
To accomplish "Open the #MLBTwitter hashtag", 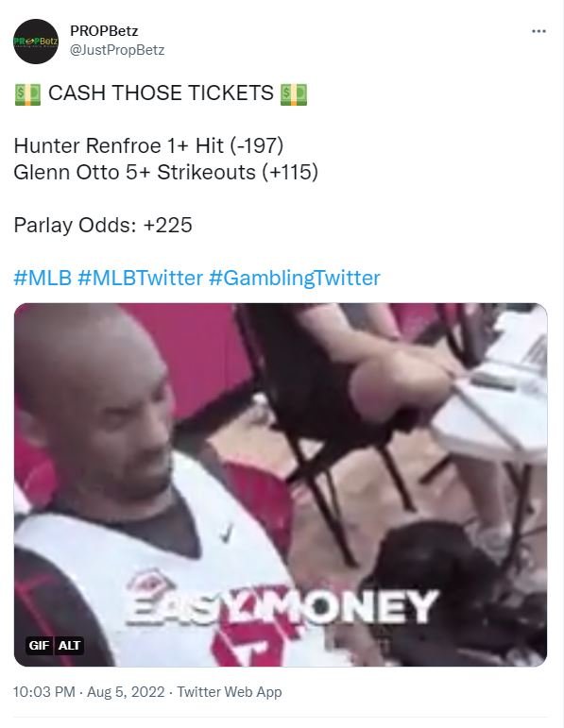I will point(141,279).
